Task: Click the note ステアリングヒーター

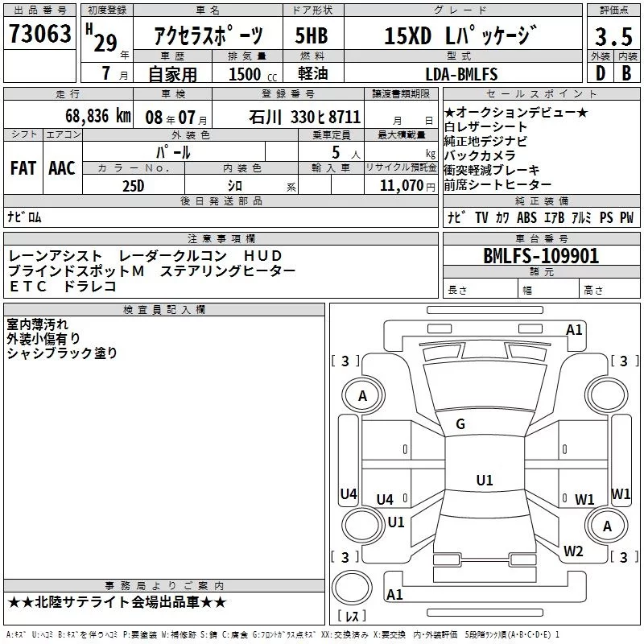Action: (228, 271)
